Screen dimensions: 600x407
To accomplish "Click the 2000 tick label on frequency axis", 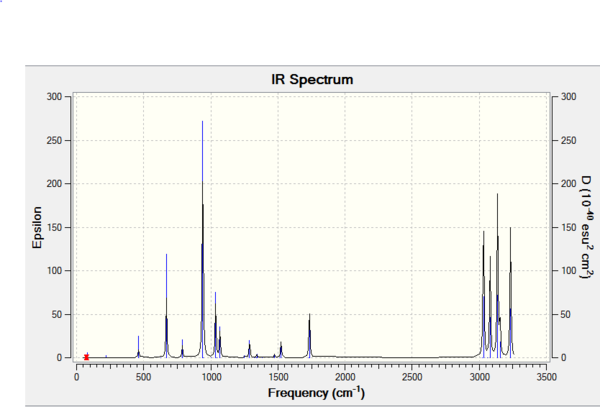I will (345, 378).
